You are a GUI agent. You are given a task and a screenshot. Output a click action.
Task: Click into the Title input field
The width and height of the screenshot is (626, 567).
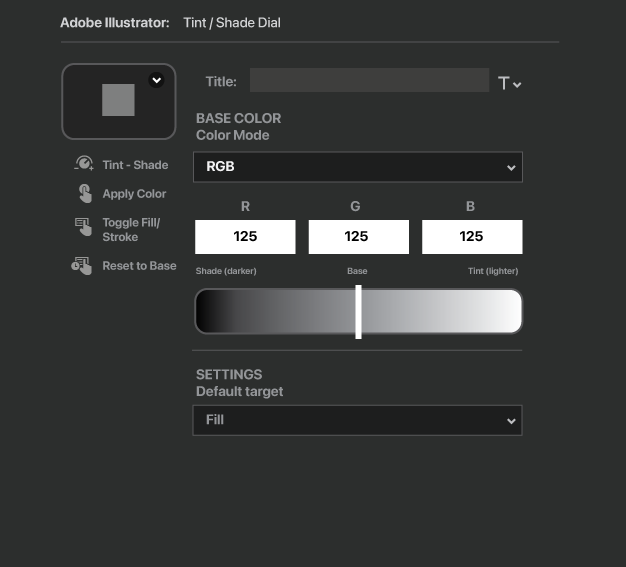coord(369,80)
